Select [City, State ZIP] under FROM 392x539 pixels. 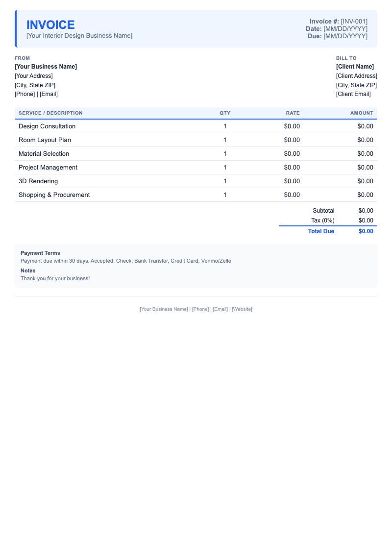click(35, 85)
